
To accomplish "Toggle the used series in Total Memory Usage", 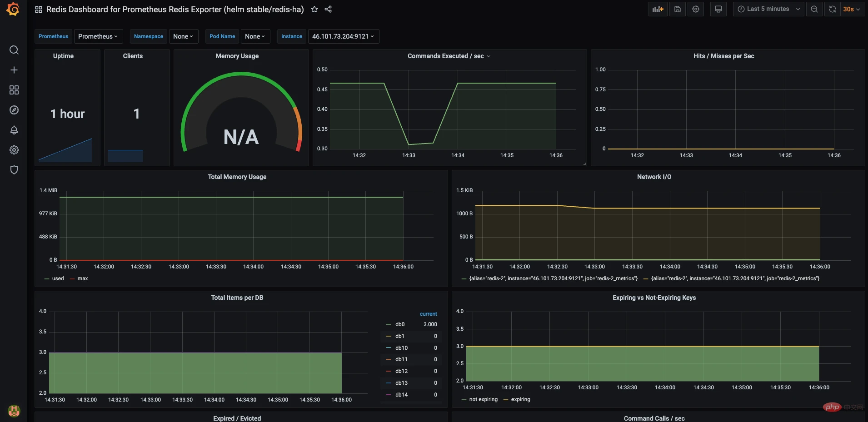I will [x=57, y=278].
